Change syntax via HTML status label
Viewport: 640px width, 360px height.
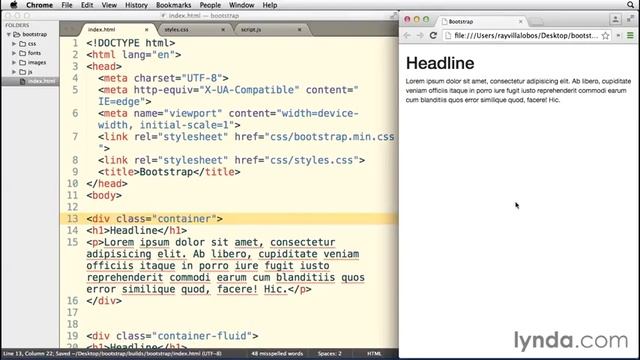(374, 353)
